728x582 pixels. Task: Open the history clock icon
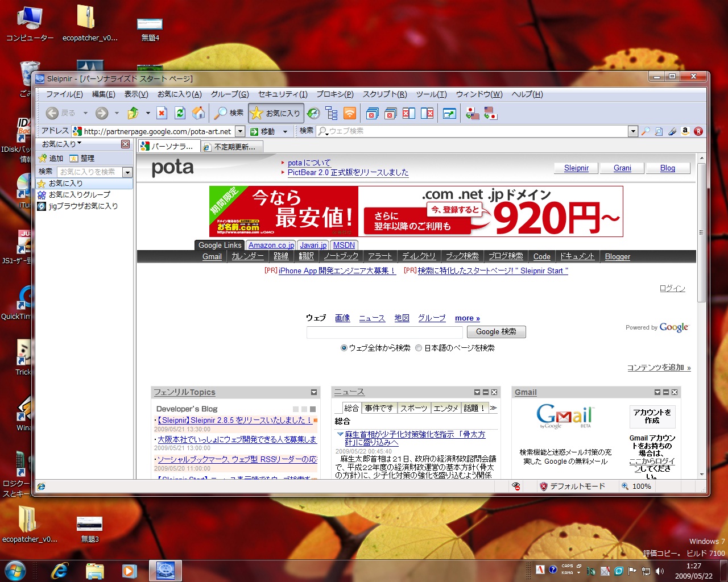313,113
